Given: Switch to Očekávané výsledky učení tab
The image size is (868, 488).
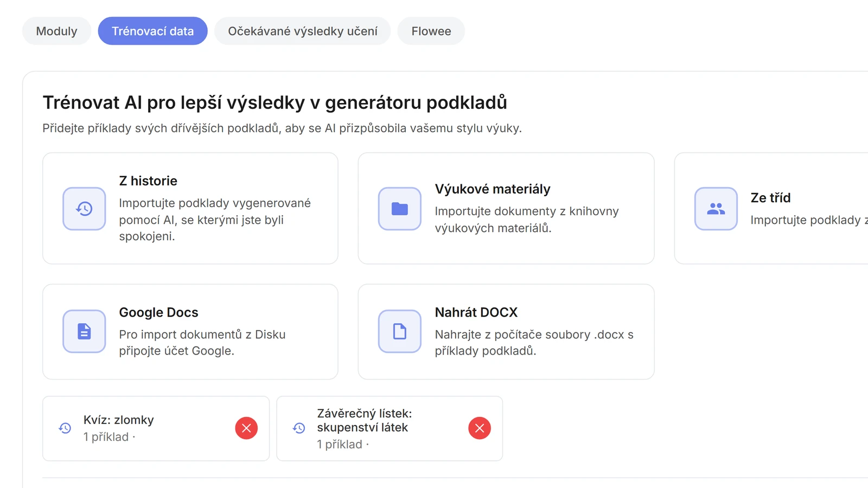Looking at the screenshot, I should (302, 31).
